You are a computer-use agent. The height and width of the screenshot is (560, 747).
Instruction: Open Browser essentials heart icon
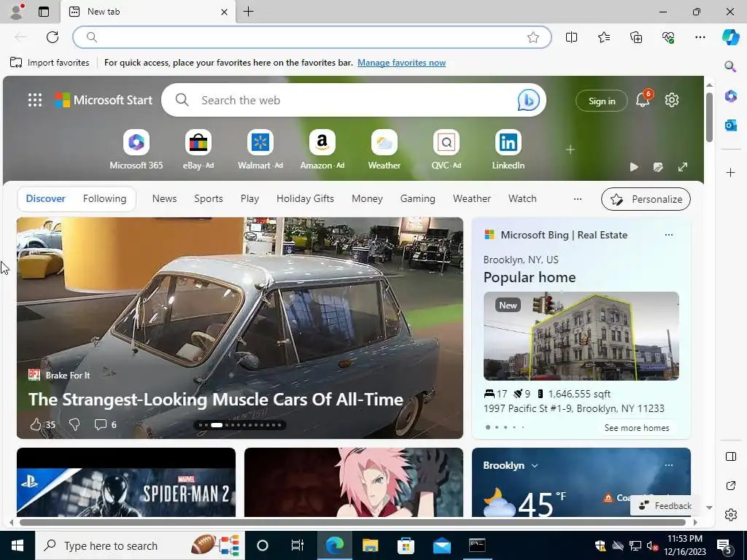click(668, 37)
